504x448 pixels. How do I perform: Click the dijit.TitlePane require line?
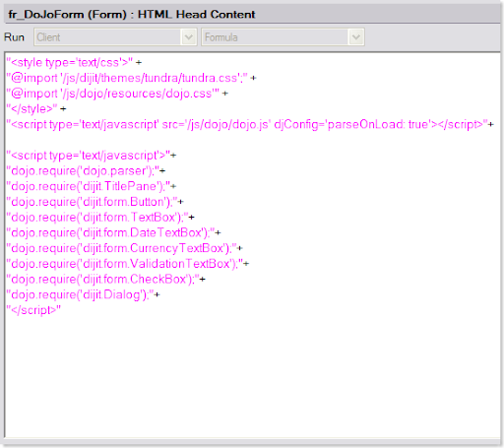(x=92, y=186)
